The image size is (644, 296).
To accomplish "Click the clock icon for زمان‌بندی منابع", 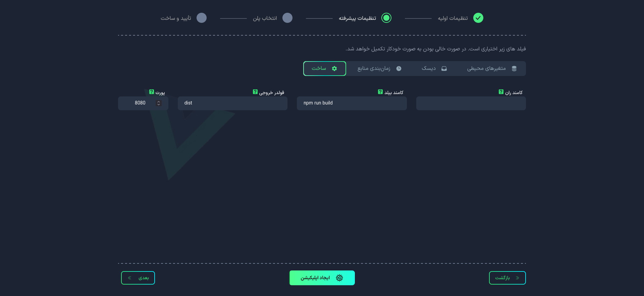I will [398, 69].
